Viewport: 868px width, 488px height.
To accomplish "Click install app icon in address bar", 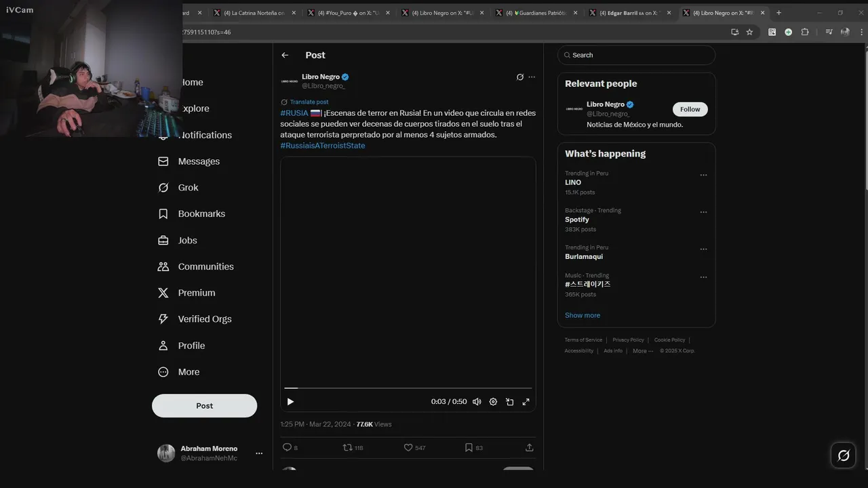I will (x=735, y=32).
